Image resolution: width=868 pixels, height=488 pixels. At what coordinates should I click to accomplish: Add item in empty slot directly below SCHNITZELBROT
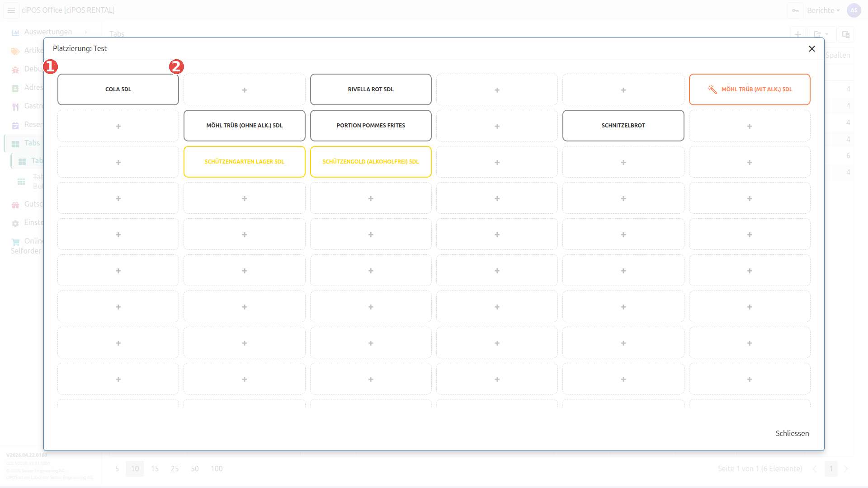coord(623,162)
